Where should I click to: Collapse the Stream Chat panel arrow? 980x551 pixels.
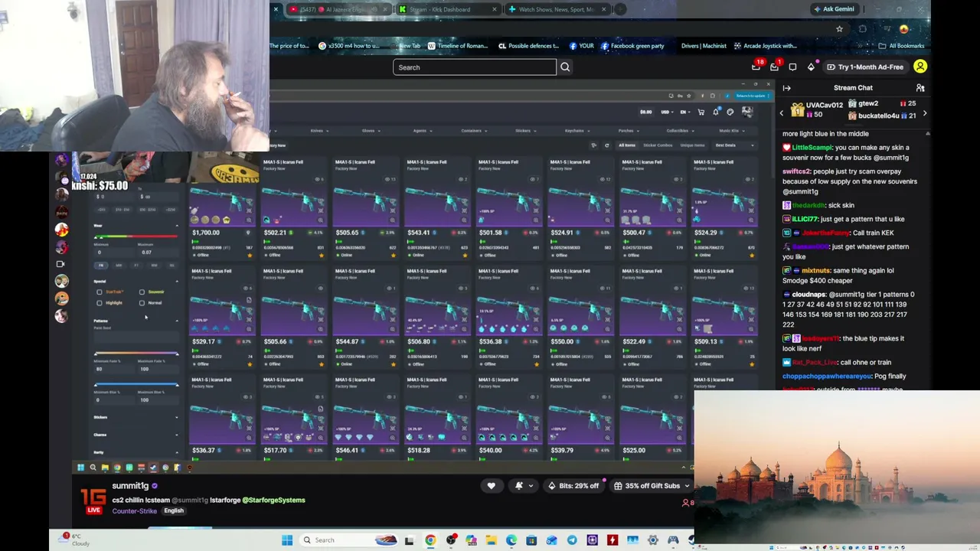(786, 88)
